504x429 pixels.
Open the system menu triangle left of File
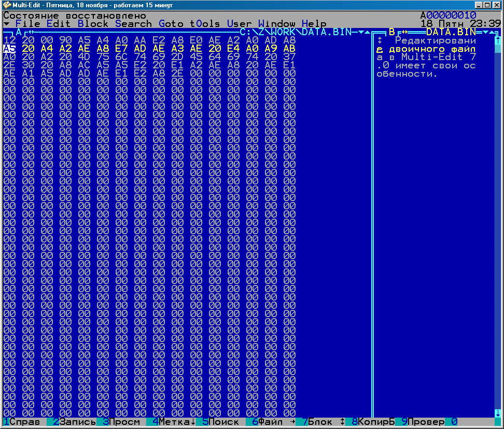(6, 24)
